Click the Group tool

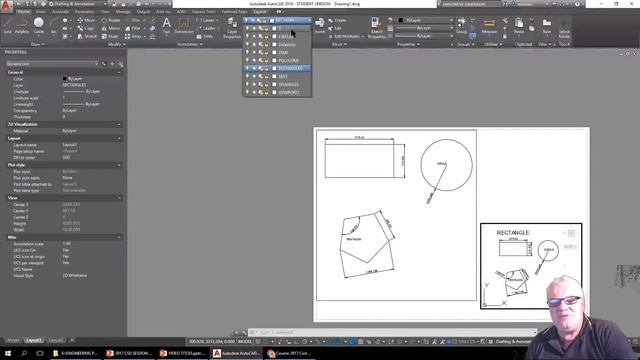tap(462, 25)
